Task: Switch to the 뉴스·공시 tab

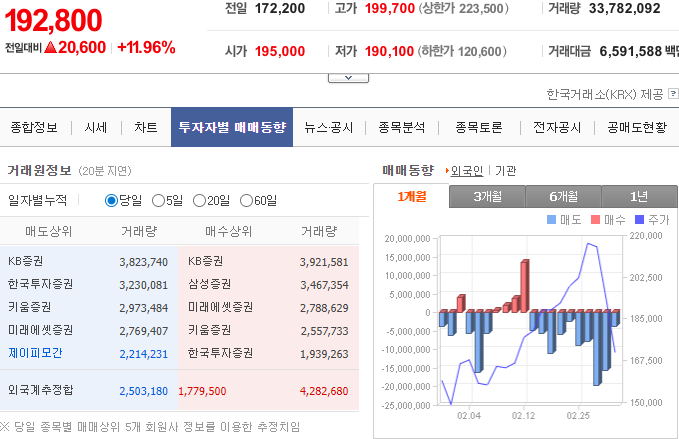Action: (x=329, y=128)
